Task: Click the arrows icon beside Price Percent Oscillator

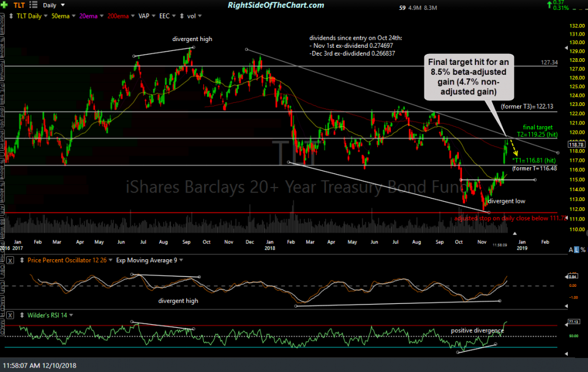Action: point(22,260)
